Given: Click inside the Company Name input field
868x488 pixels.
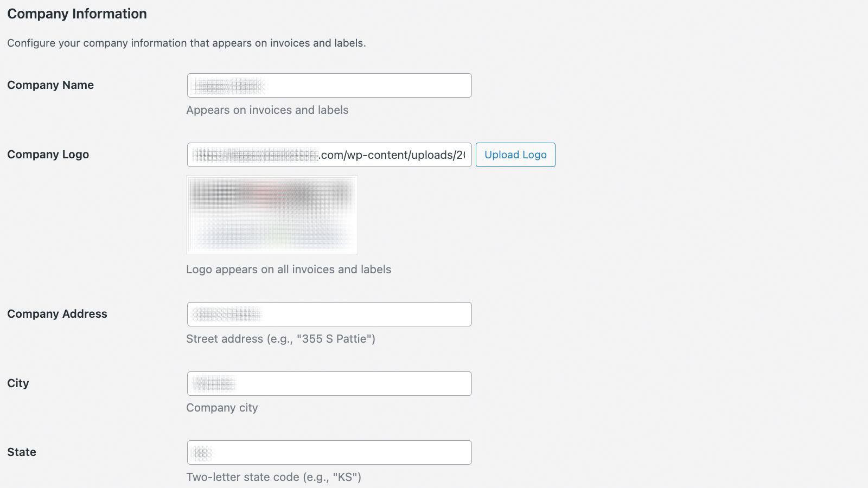Looking at the screenshot, I should coord(329,85).
